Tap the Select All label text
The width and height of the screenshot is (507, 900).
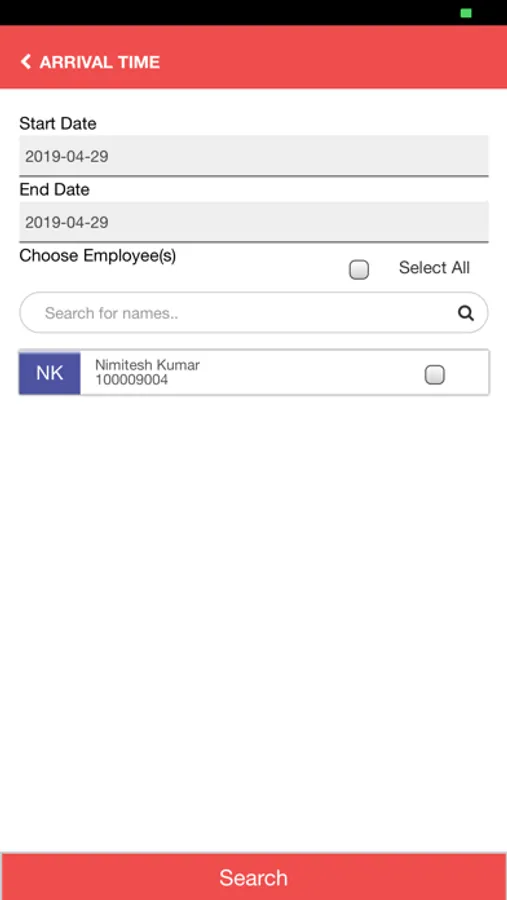coord(434,267)
